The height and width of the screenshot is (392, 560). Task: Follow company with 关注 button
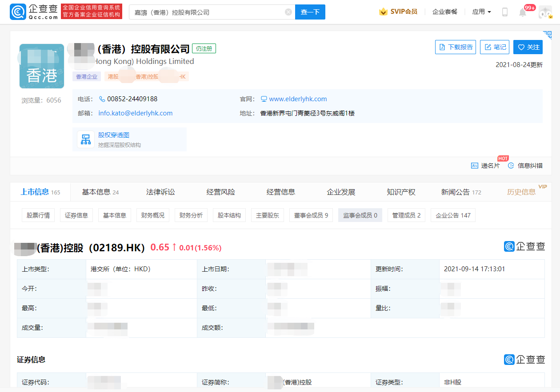[528, 47]
